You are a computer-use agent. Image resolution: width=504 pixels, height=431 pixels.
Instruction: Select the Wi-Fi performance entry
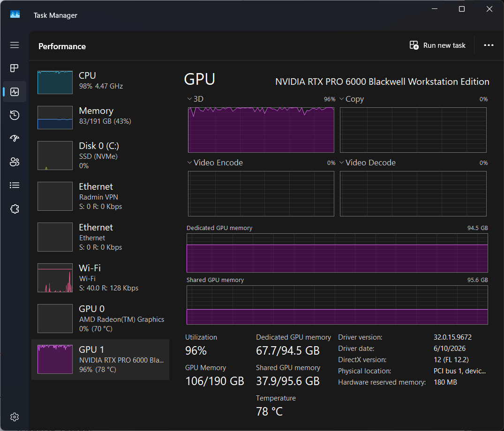point(100,278)
